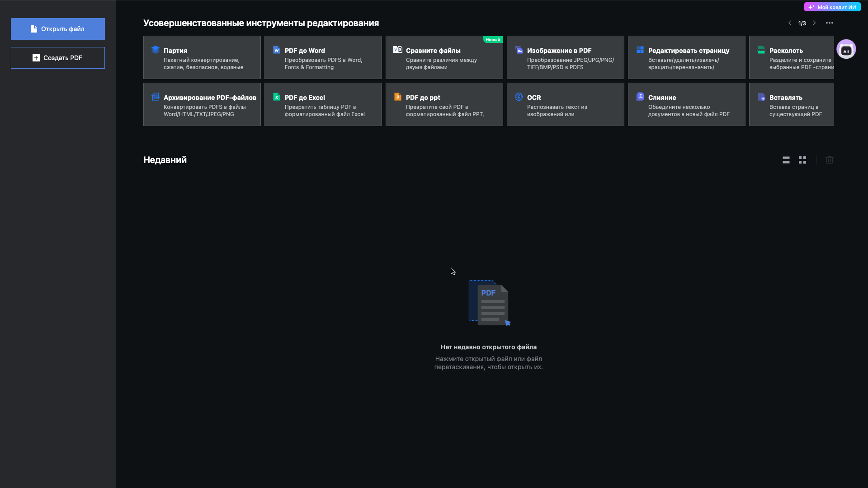Viewport: 868px width, 488px height.
Task: Switch recent files to list view
Action: 786,160
